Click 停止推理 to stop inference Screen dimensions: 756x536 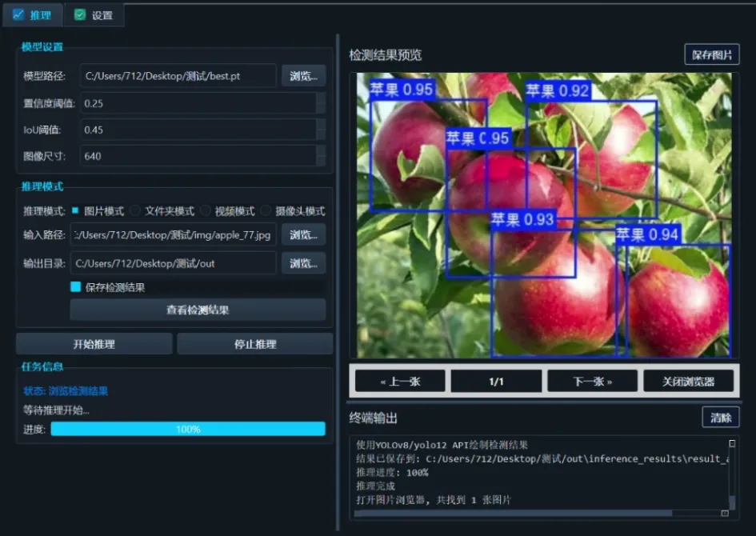[x=255, y=342]
